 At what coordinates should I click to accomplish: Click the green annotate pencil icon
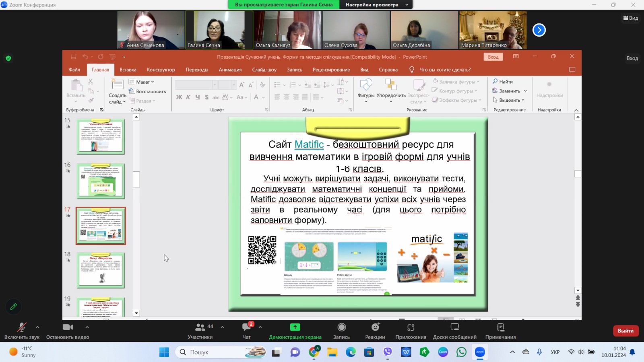(13, 306)
